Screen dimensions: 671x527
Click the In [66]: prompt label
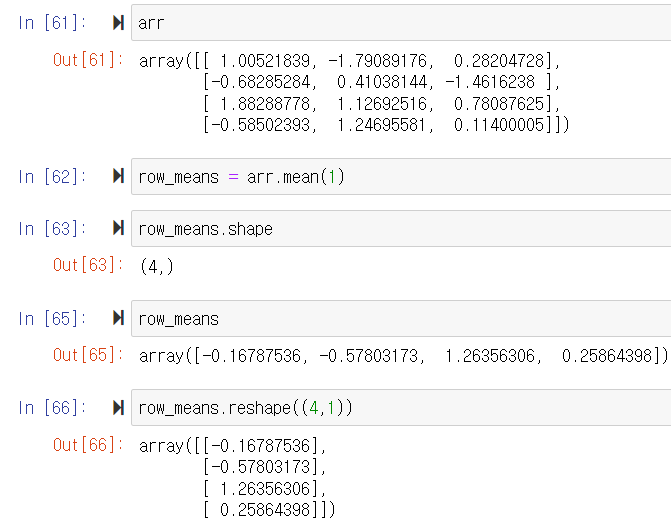52,408
